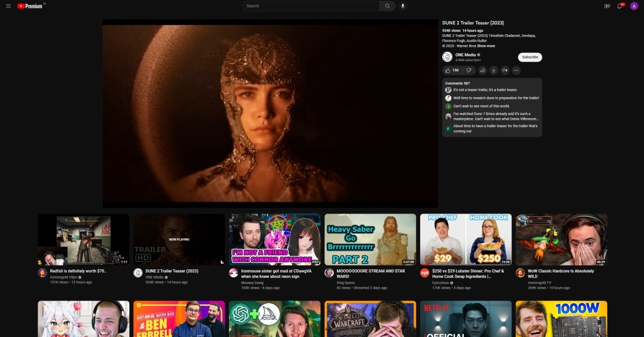Download the video

(494, 70)
